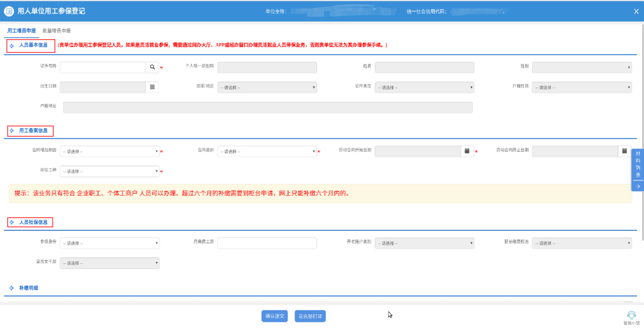
Task: Click the 单位全称 label in header
Action: tap(276, 11)
